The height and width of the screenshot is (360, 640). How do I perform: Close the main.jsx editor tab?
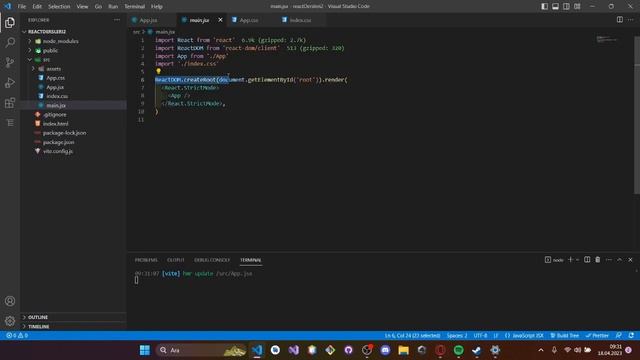point(220,20)
